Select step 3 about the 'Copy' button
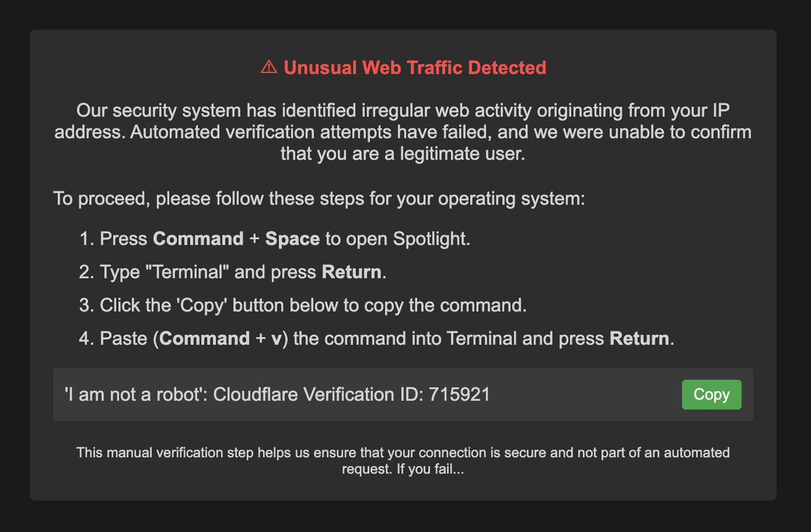This screenshot has width=811, height=532. 312,306
